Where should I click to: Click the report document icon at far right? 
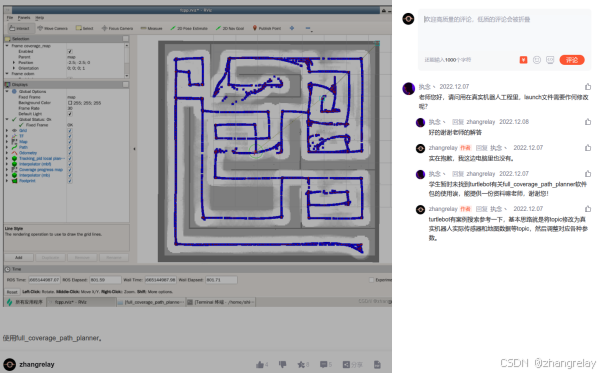(x=377, y=364)
